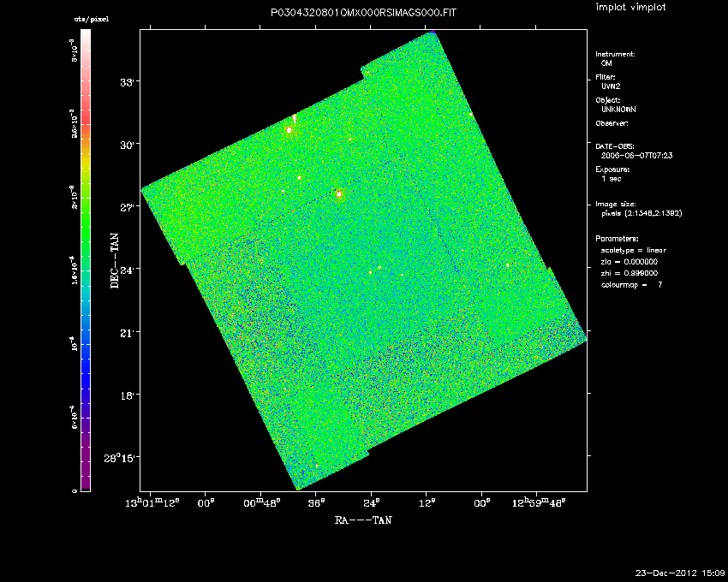
Task: Click the 'colourmap = 7' parameter
Action: coord(631,284)
